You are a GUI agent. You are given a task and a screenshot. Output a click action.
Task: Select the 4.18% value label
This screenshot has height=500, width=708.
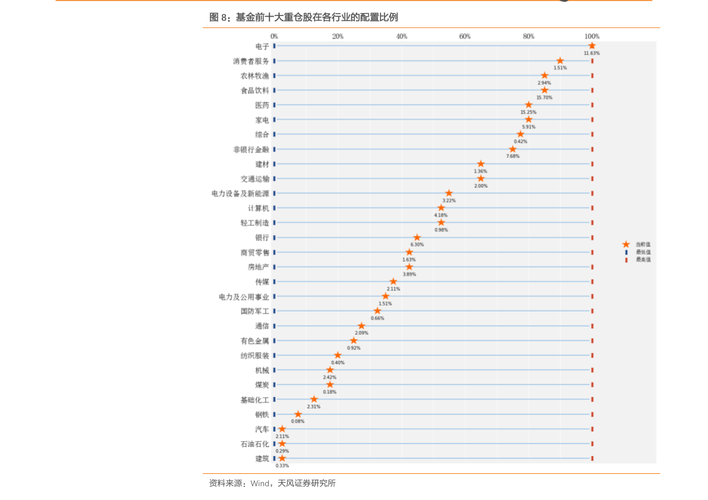[x=441, y=215]
